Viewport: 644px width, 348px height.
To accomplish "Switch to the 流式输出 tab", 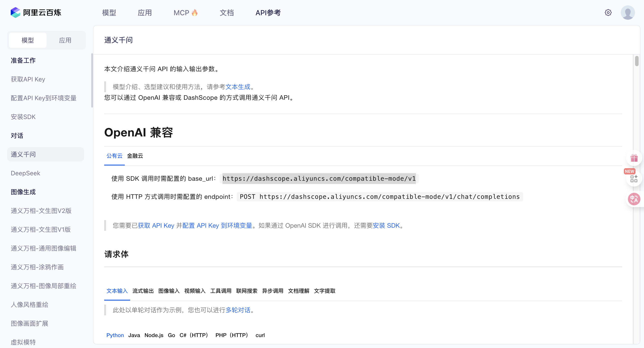I will click(x=143, y=291).
